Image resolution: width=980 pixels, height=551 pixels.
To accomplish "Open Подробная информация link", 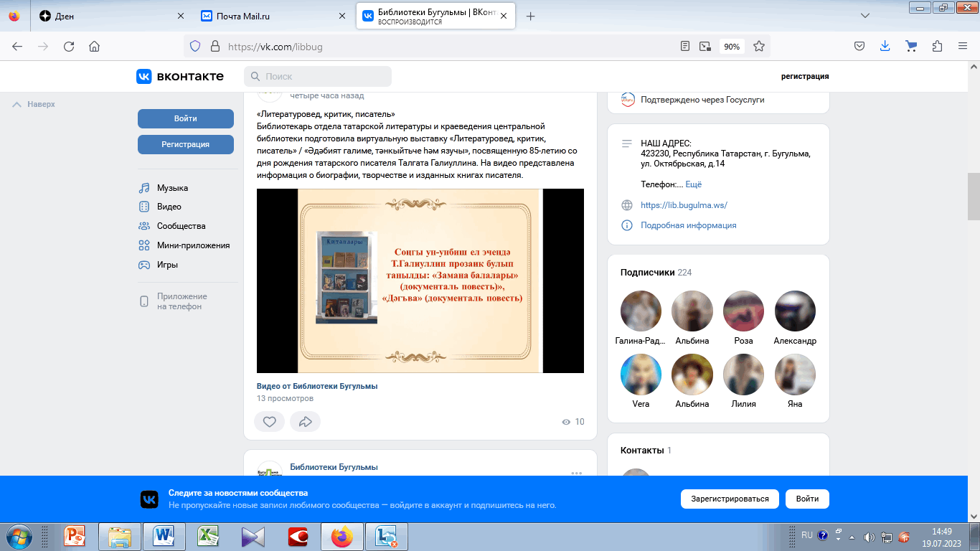I will point(689,225).
